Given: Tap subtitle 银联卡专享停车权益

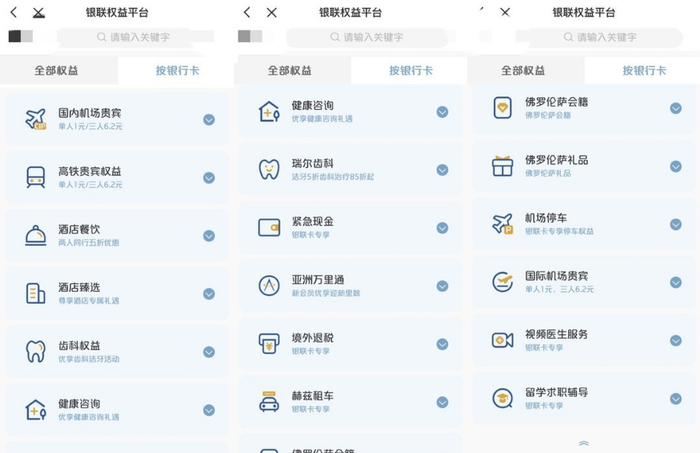Looking at the screenshot, I should tap(559, 231).
